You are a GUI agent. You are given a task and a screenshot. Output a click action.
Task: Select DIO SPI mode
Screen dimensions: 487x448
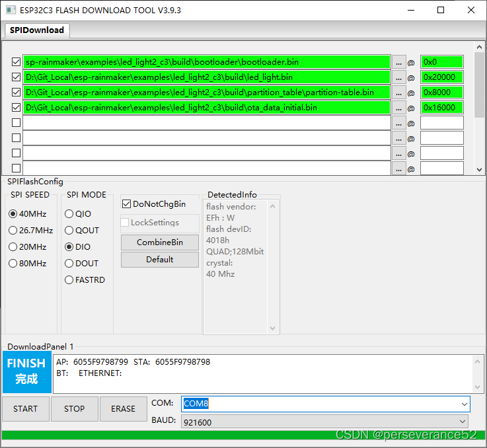(x=78, y=246)
